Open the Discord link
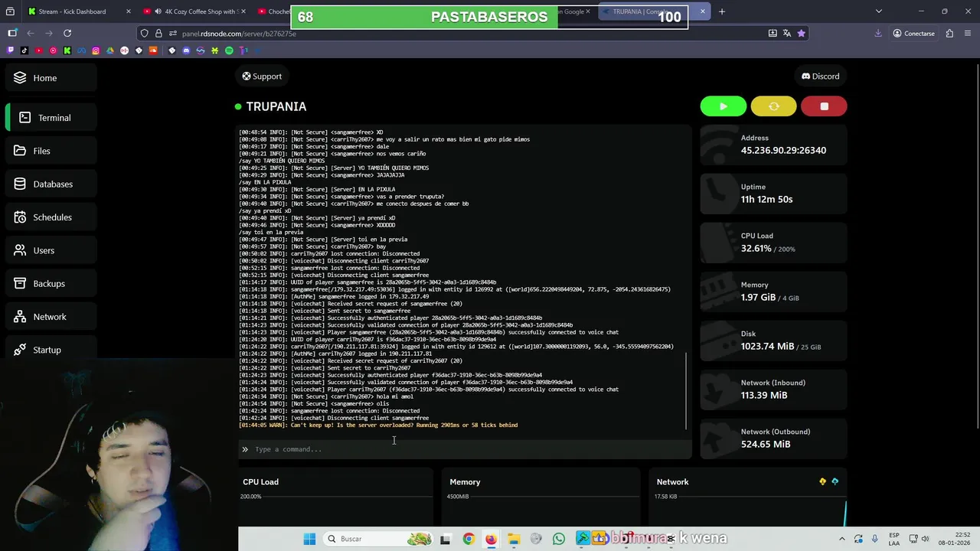980x551 pixels. (x=821, y=76)
